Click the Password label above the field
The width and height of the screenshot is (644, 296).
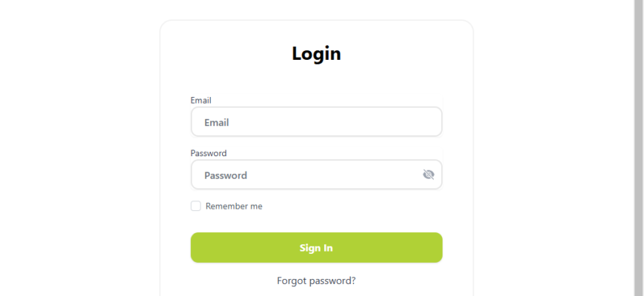[x=209, y=153]
